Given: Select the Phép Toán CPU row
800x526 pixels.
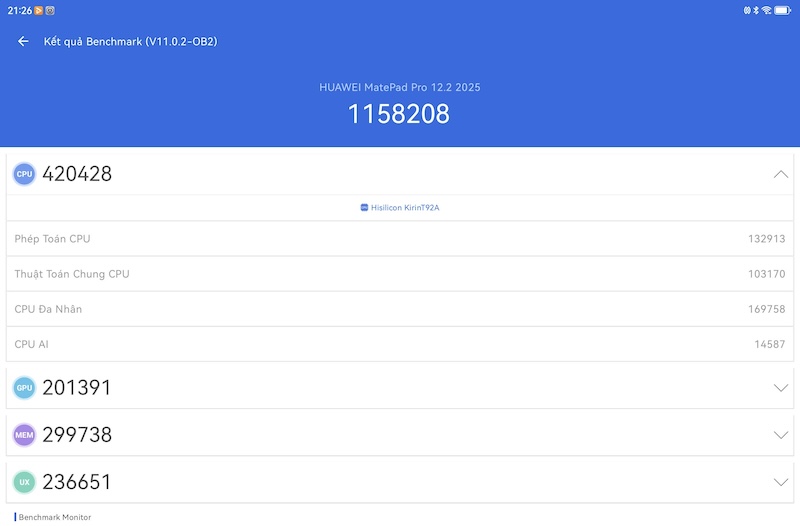Looking at the screenshot, I should pos(400,239).
